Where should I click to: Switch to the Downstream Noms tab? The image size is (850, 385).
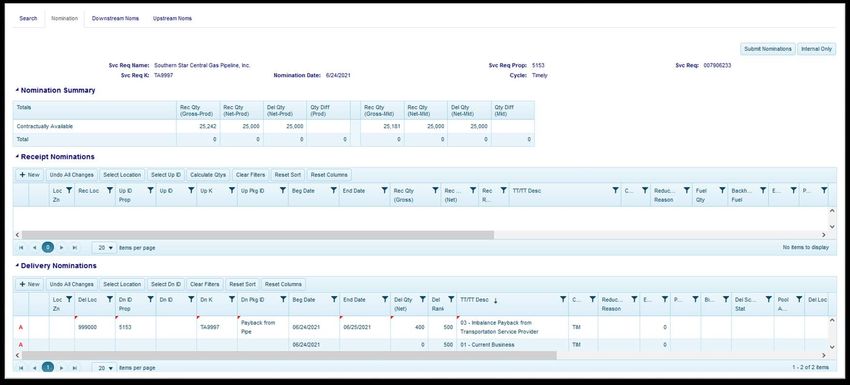point(115,18)
